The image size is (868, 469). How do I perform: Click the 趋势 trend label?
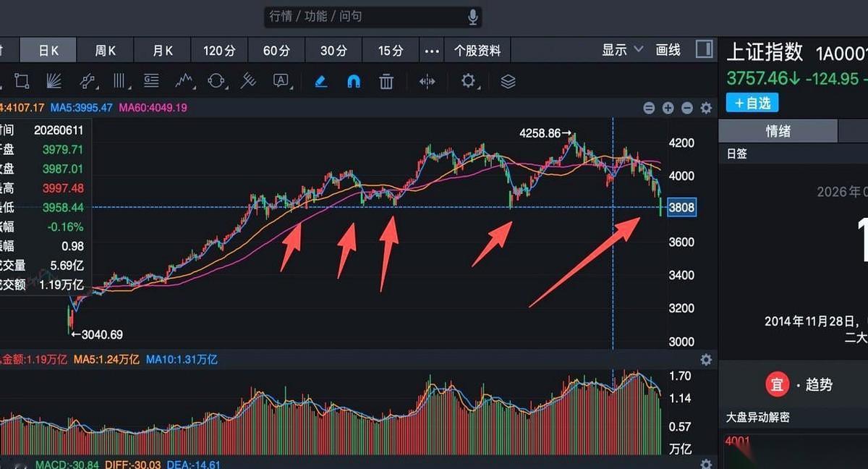[x=819, y=385]
